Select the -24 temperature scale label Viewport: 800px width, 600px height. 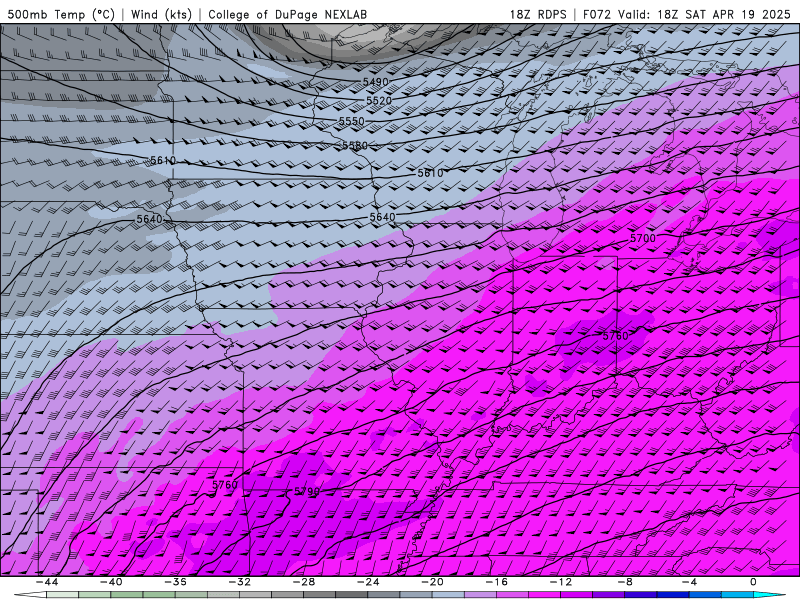(x=368, y=582)
